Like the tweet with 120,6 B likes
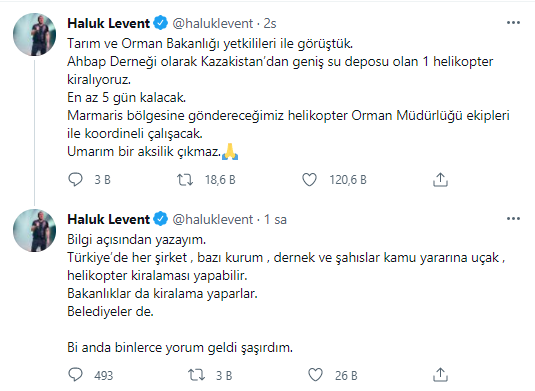This screenshot has width=535, height=391. pyautogui.click(x=309, y=179)
